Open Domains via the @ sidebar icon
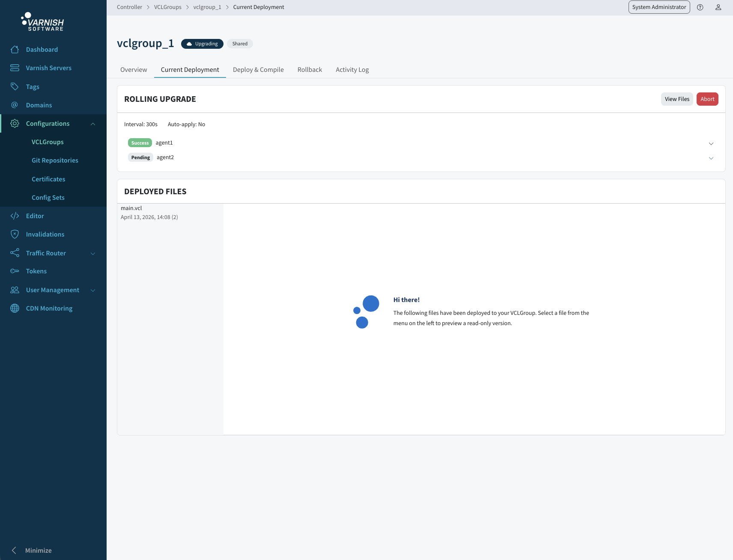Image resolution: width=733 pixels, height=560 pixels. pyautogui.click(x=15, y=105)
